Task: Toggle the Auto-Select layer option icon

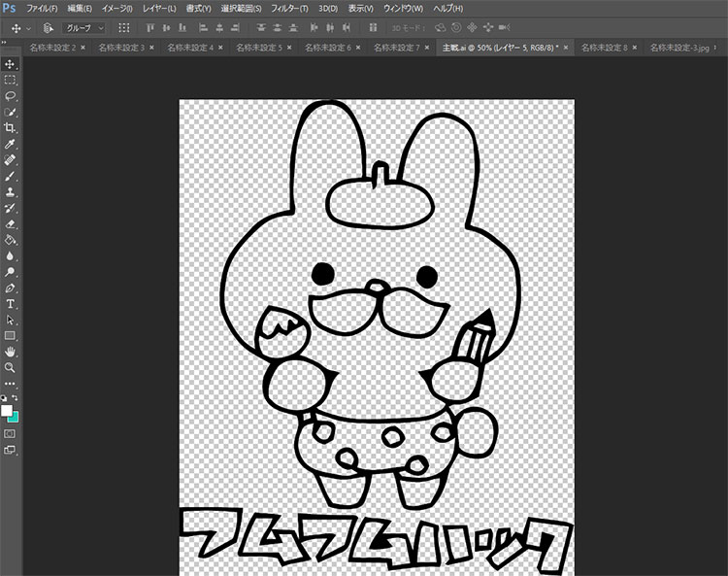Action: (x=48, y=28)
